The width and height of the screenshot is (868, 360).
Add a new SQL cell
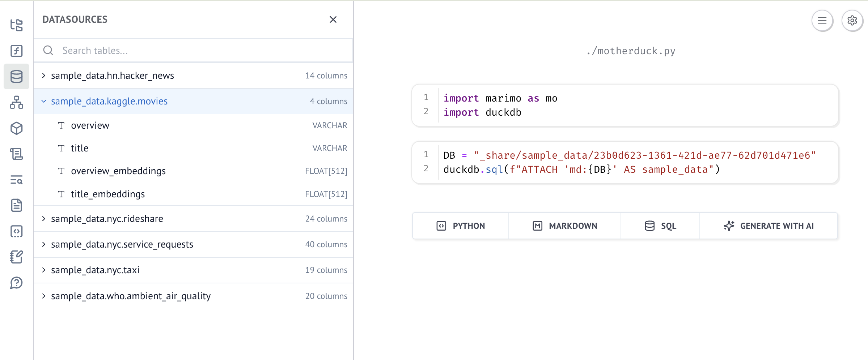[660, 226]
